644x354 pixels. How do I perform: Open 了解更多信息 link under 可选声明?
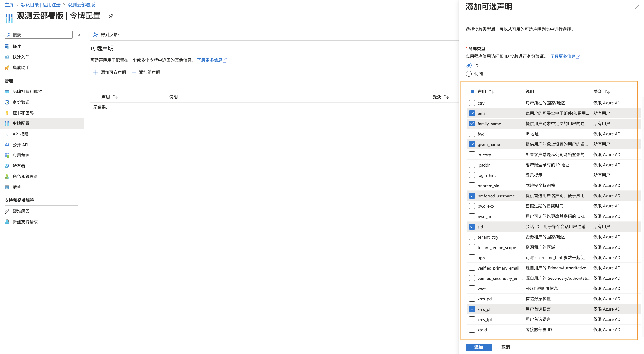[x=212, y=60]
